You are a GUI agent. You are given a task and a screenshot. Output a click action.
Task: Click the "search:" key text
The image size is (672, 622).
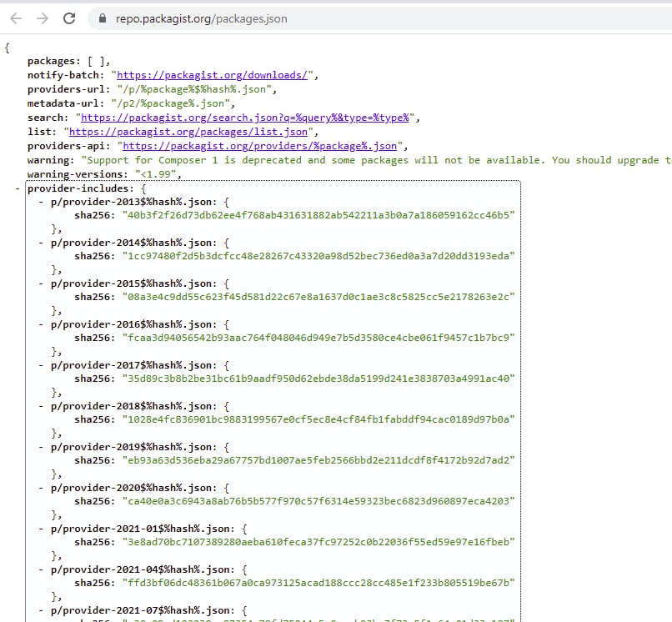tap(48, 118)
